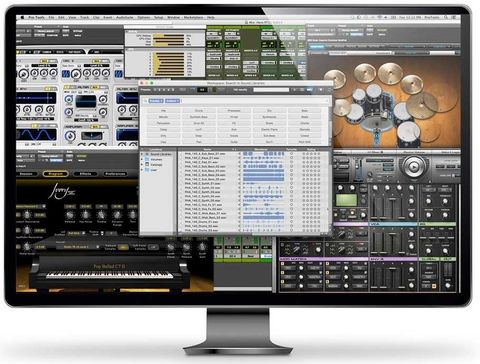This screenshot has width=480, height=364.
Task: Expand the Volumes tree node
Action: pyautogui.click(x=142, y=159)
